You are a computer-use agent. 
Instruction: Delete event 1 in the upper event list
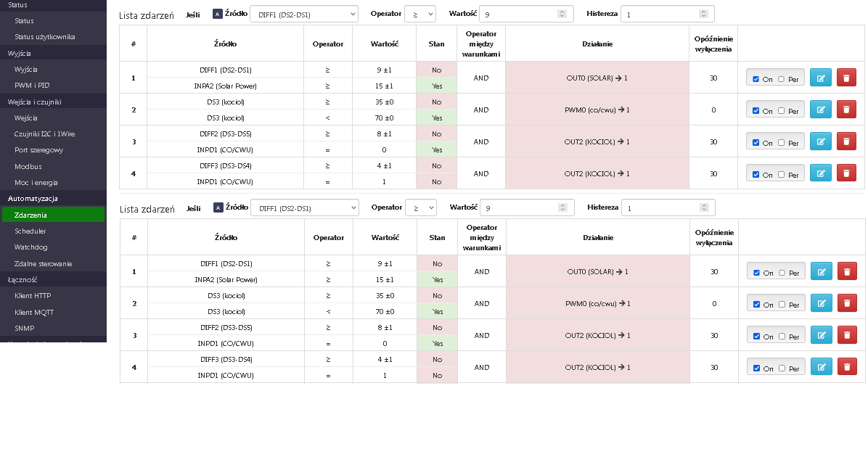click(x=846, y=78)
